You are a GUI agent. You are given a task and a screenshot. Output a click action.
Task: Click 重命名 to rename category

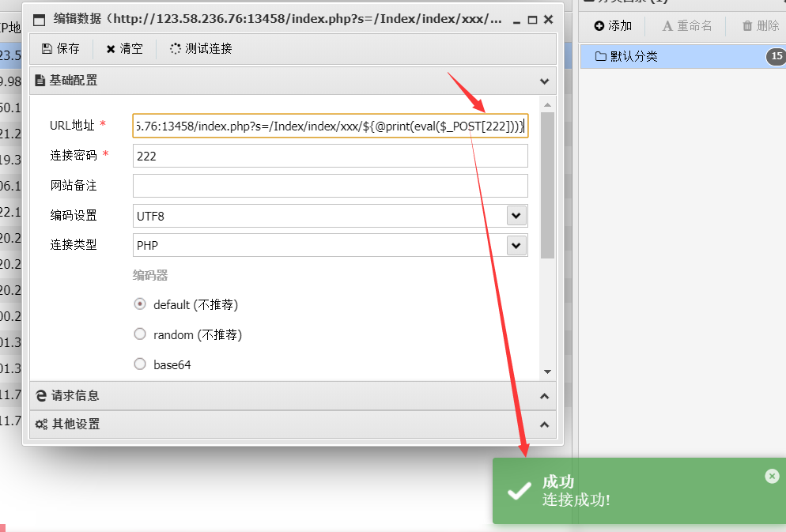pos(686,26)
